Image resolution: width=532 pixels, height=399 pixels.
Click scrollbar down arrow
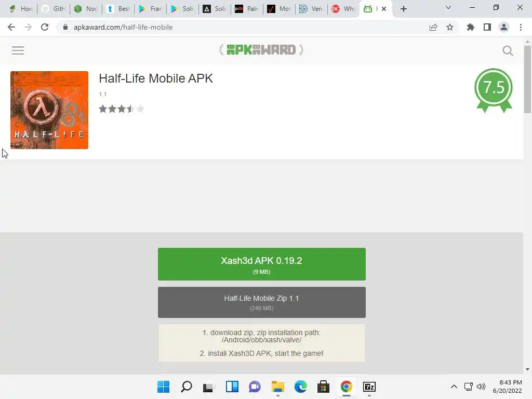(x=527, y=369)
